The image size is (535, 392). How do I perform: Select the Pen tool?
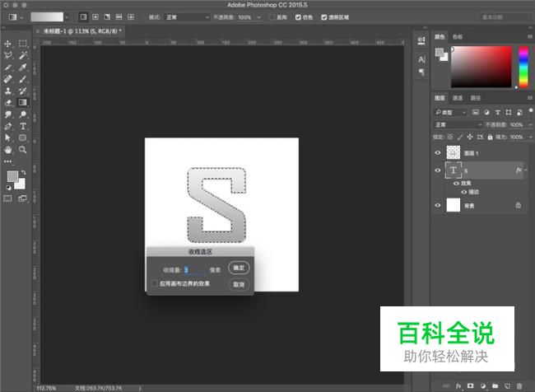click(x=7, y=126)
